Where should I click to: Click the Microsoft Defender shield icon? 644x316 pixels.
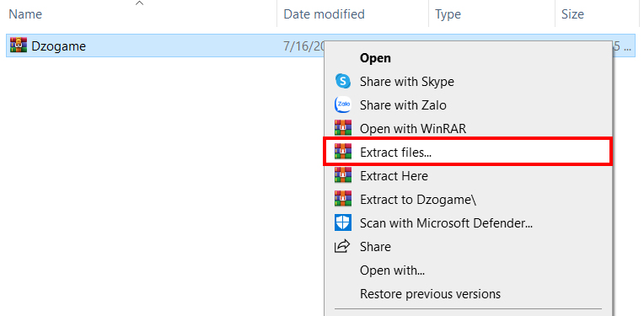tap(343, 222)
